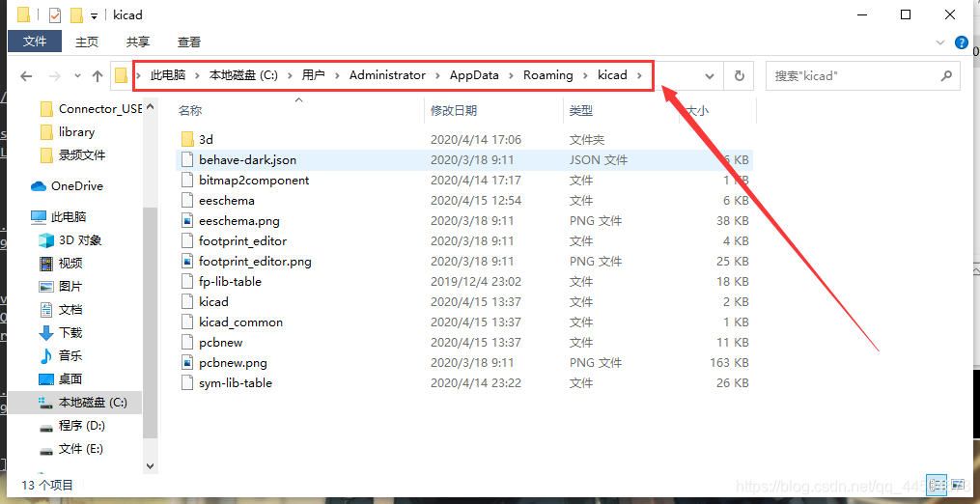Open the 主页 ribbon tab
980x504 pixels.
[87, 42]
